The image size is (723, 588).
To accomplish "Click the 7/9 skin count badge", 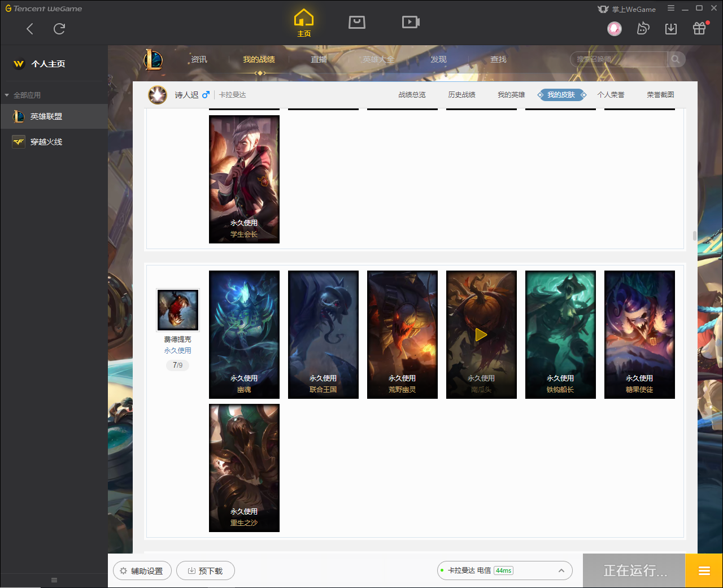I will tap(177, 365).
